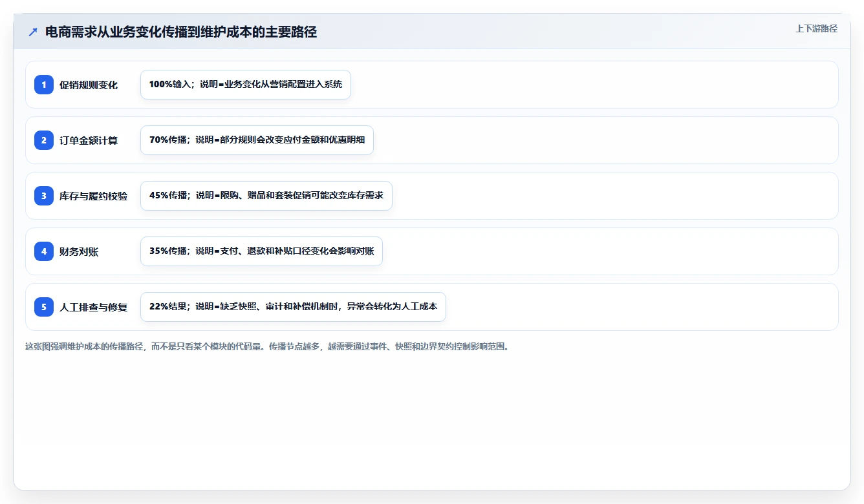
Task: Click the 22%结果 description chip
Action: pos(293,307)
